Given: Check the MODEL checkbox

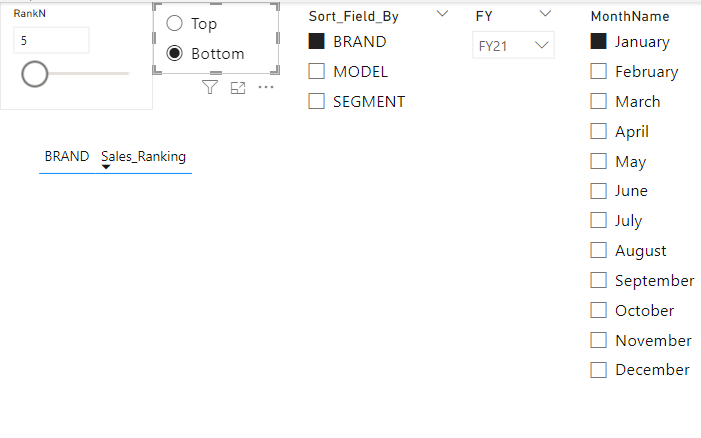Looking at the screenshot, I should click(x=317, y=72).
